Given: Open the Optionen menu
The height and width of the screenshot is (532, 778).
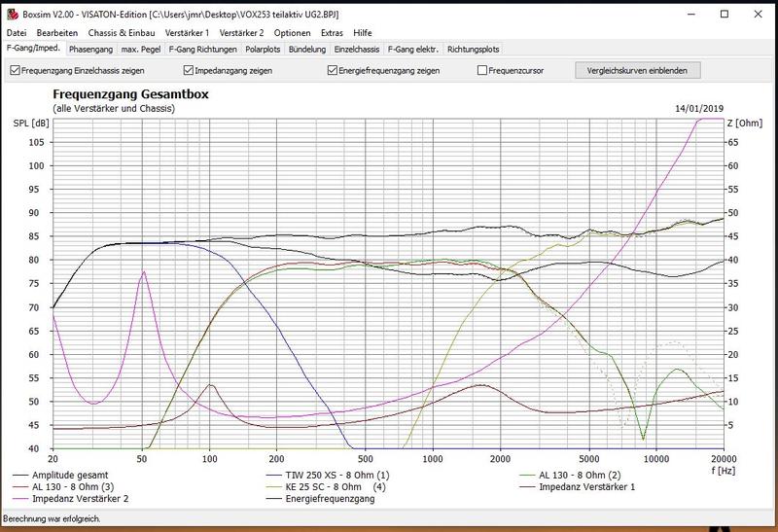Looking at the screenshot, I should point(292,32).
